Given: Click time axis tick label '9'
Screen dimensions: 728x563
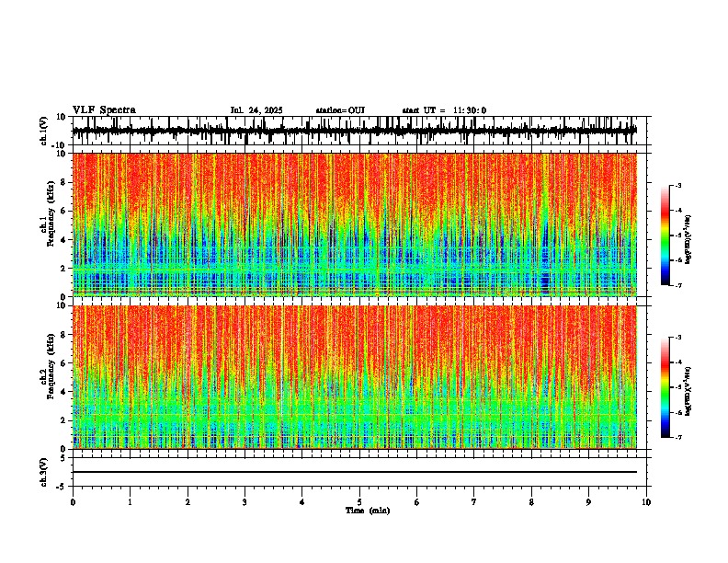Looking at the screenshot, I should (588, 502).
